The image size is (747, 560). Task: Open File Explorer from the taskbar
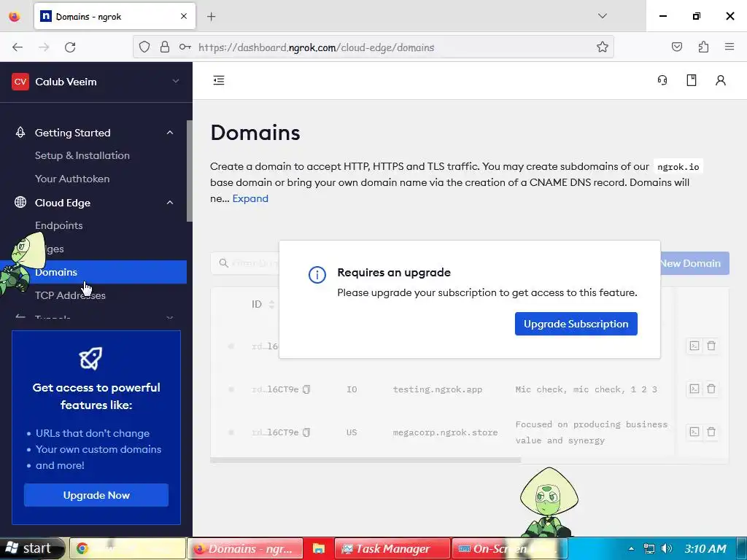tap(318, 548)
